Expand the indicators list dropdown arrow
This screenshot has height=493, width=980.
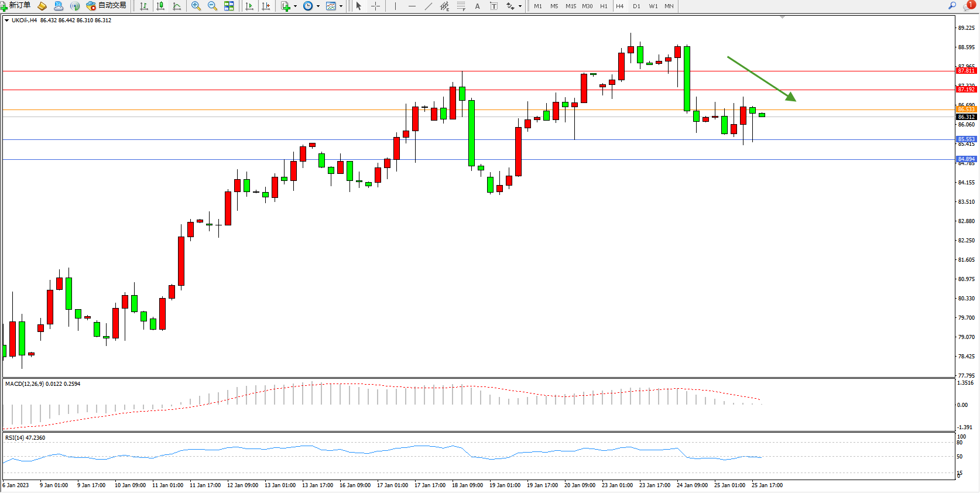[295, 6]
